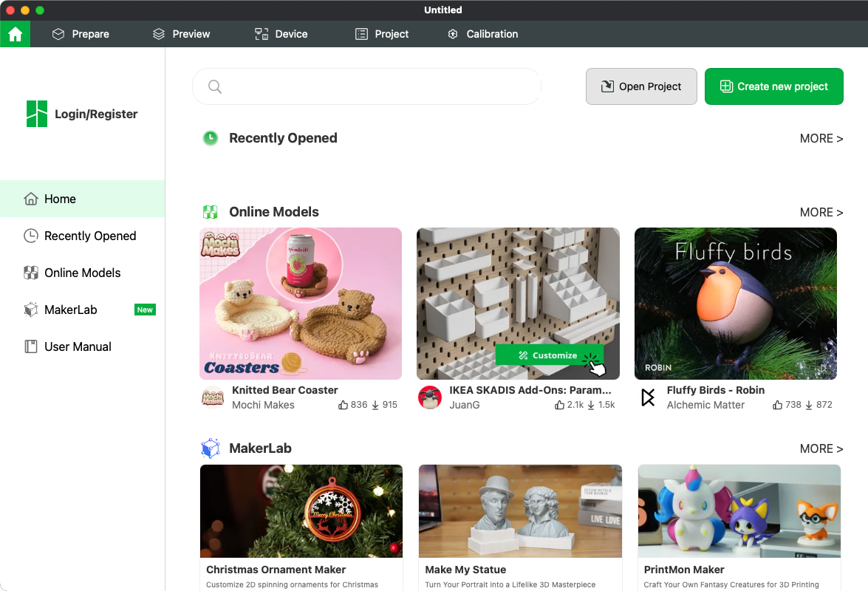The height and width of the screenshot is (591, 868).
Task: Click the Login/Register link
Action: click(x=96, y=114)
